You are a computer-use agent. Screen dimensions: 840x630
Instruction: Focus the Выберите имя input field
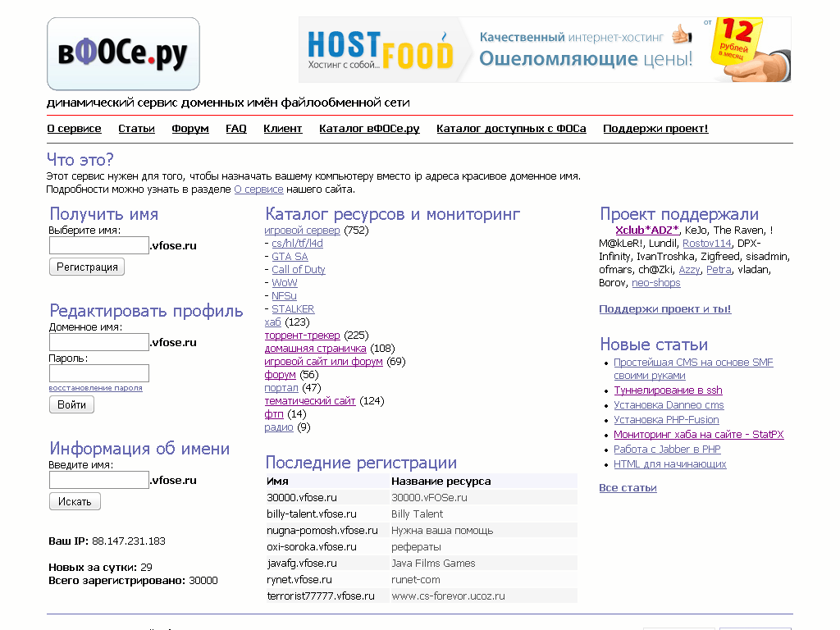[x=98, y=245]
